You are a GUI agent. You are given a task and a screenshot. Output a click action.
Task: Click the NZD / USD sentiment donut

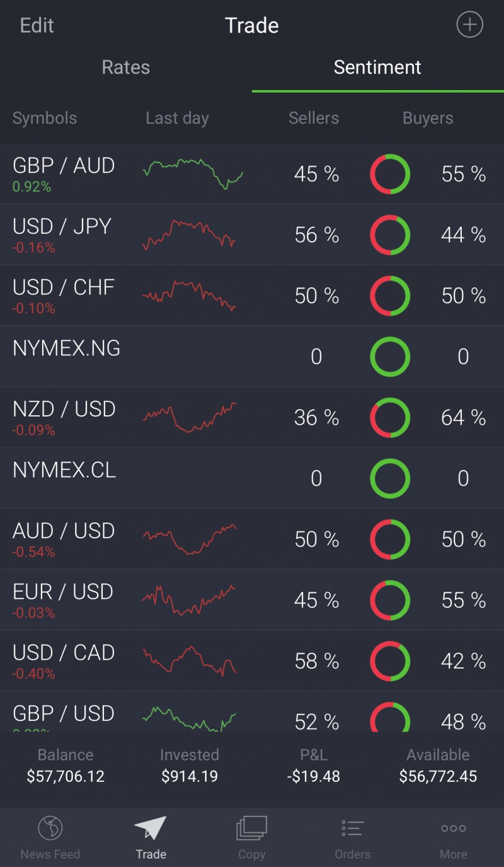click(x=390, y=418)
